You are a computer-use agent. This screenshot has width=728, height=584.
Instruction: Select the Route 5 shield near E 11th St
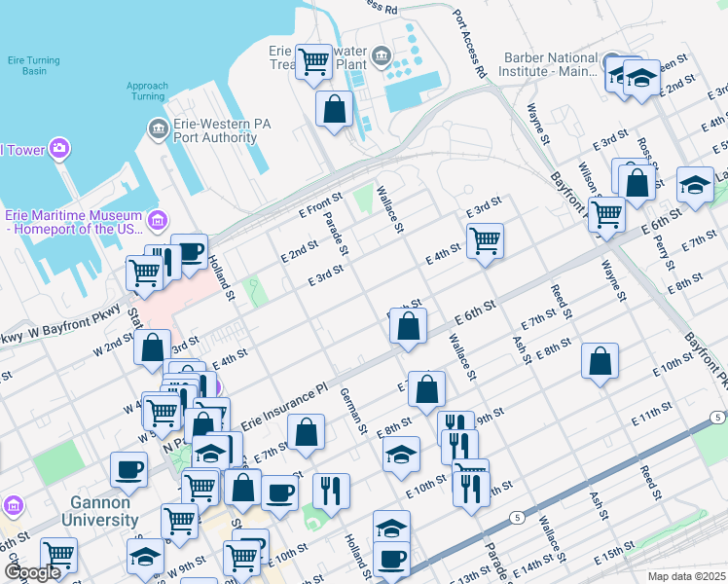(717, 418)
